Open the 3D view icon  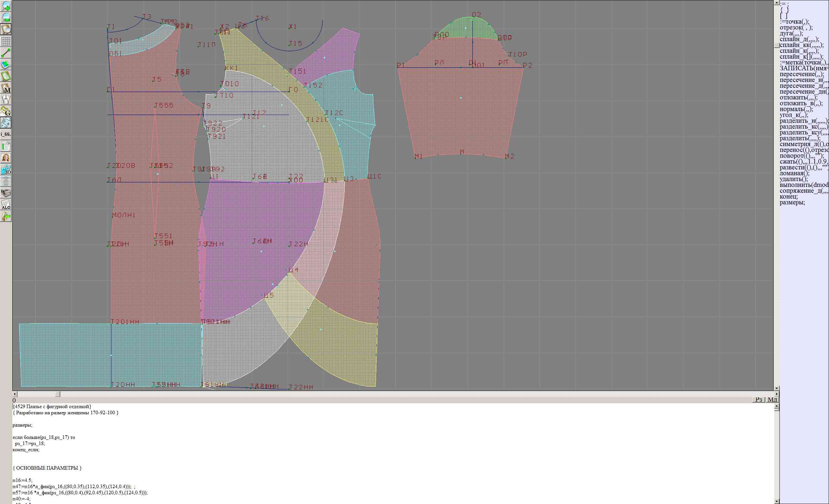tap(6, 169)
